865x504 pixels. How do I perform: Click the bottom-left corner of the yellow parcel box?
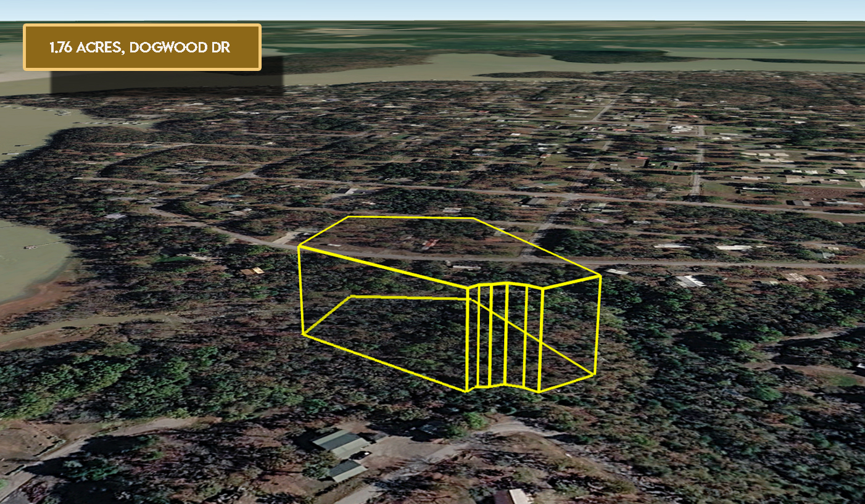[x=304, y=334]
